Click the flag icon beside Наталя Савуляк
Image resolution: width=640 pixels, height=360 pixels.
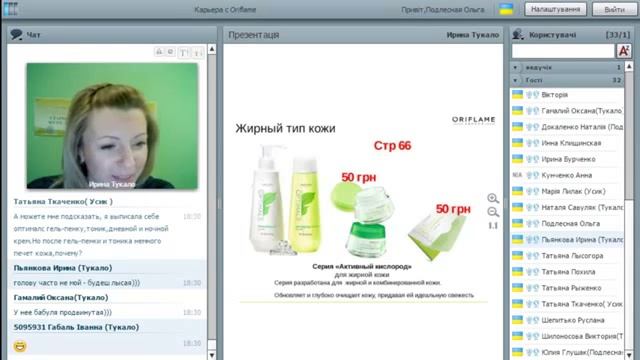518,207
